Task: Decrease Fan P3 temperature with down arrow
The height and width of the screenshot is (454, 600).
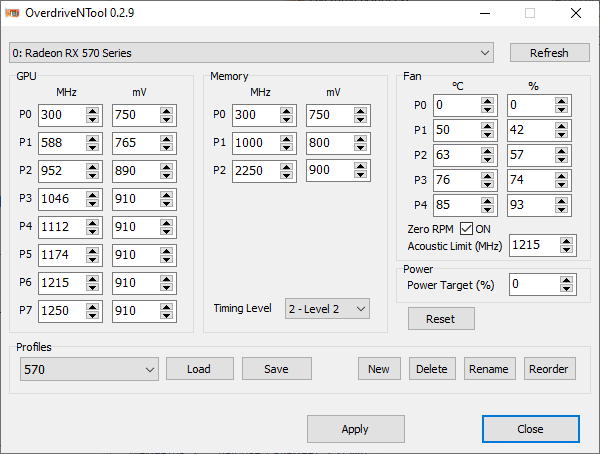Action: pyautogui.click(x=488, y=184)
